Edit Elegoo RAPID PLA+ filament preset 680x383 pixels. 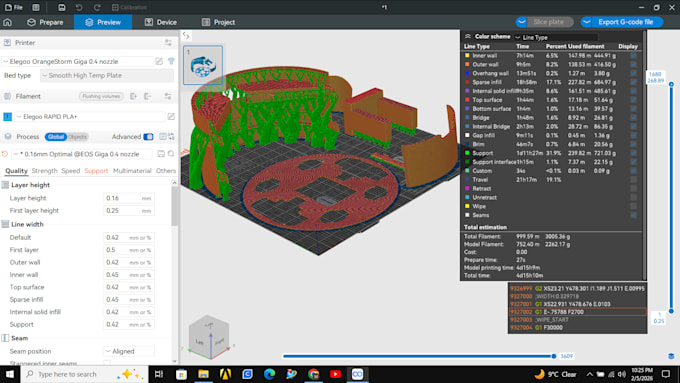[171, 117]
